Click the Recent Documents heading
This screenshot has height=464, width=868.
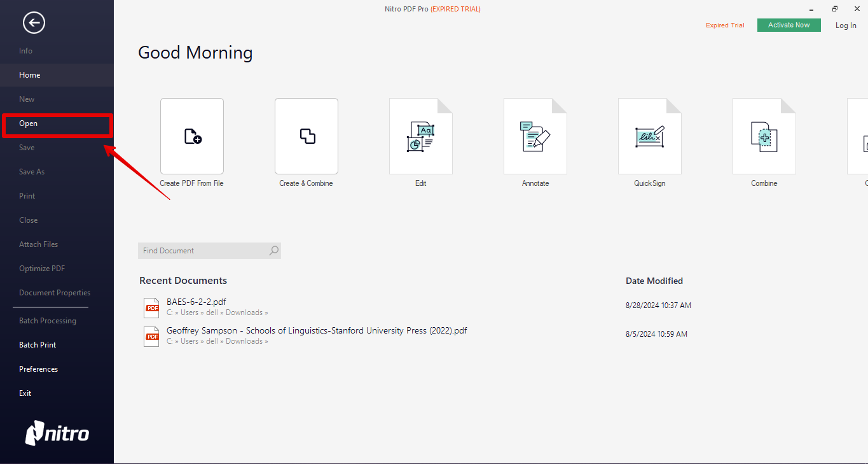coord(183,281)
